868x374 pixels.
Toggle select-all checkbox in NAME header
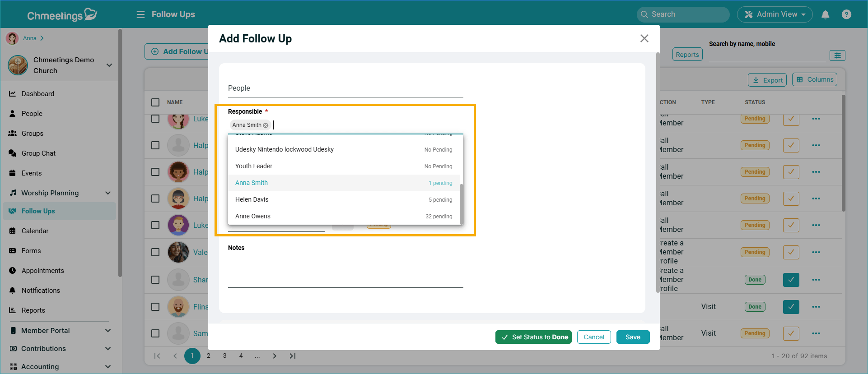[155, 102]
